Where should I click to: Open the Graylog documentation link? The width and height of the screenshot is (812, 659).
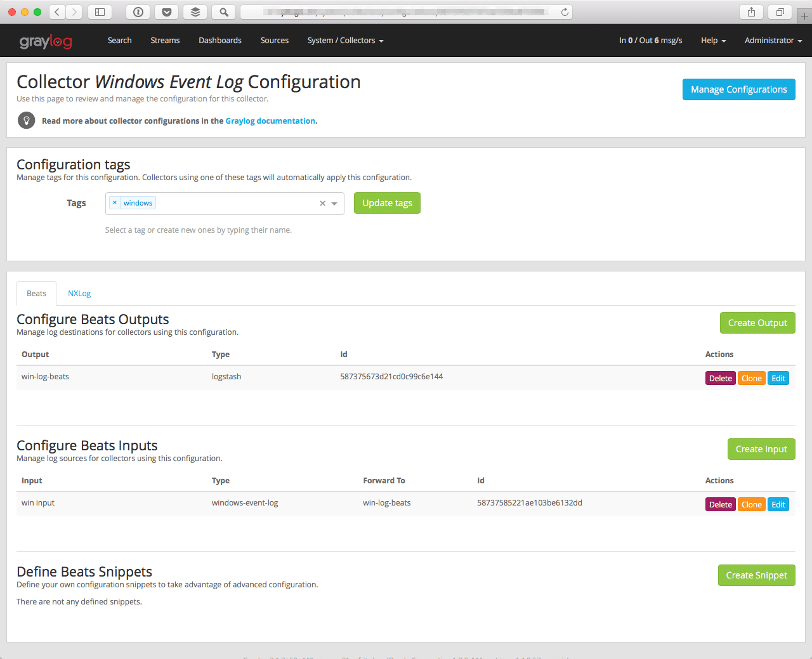270,121
